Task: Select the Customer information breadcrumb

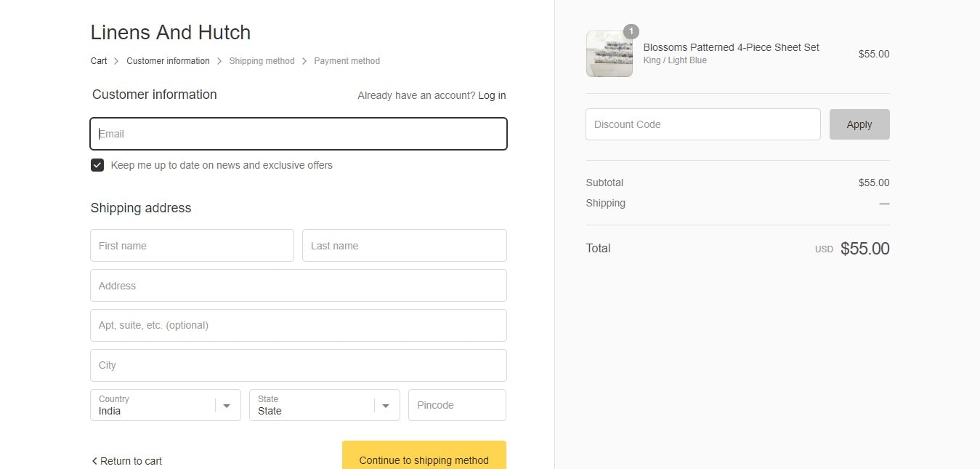Action: (168, 61)
